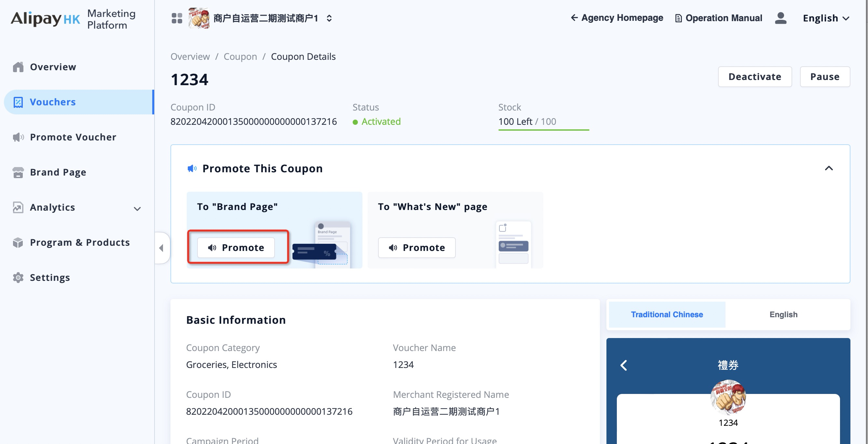The width and height of the screenshot is (868, 444).
Task: Switch preview to the English tab
Action: pos(783,314)
